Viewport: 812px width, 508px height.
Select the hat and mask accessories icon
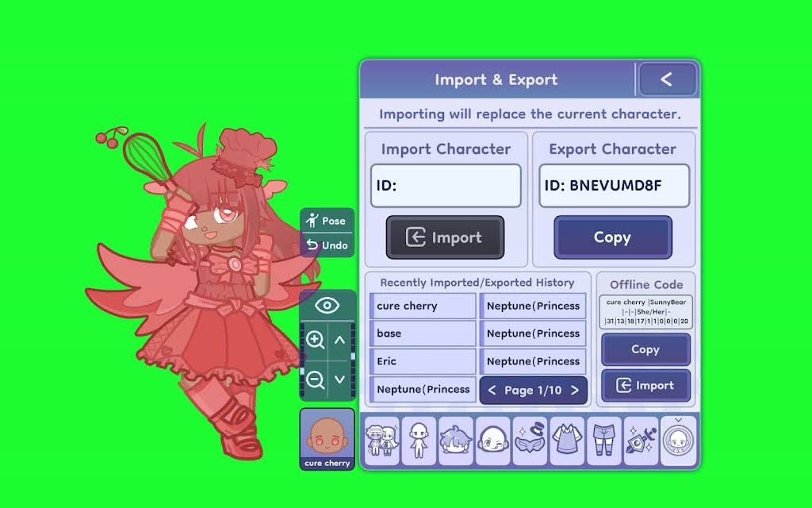tap(530, 441)
